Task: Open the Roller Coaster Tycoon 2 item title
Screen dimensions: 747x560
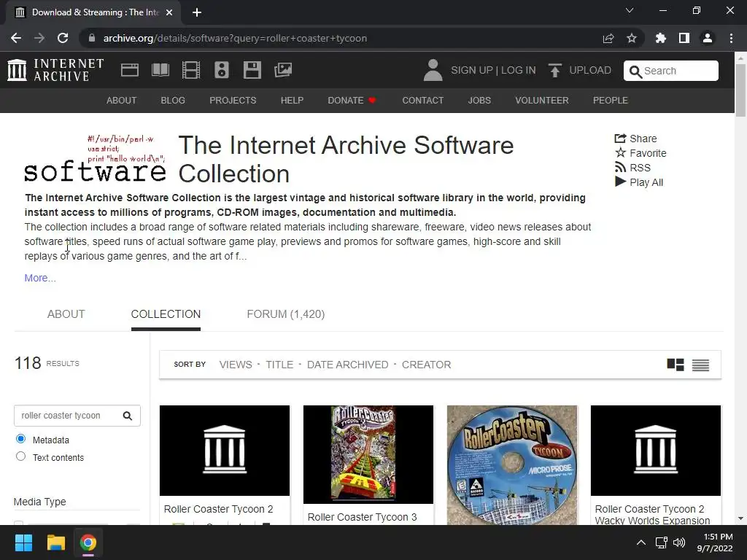Action: [x=218, y=509]
